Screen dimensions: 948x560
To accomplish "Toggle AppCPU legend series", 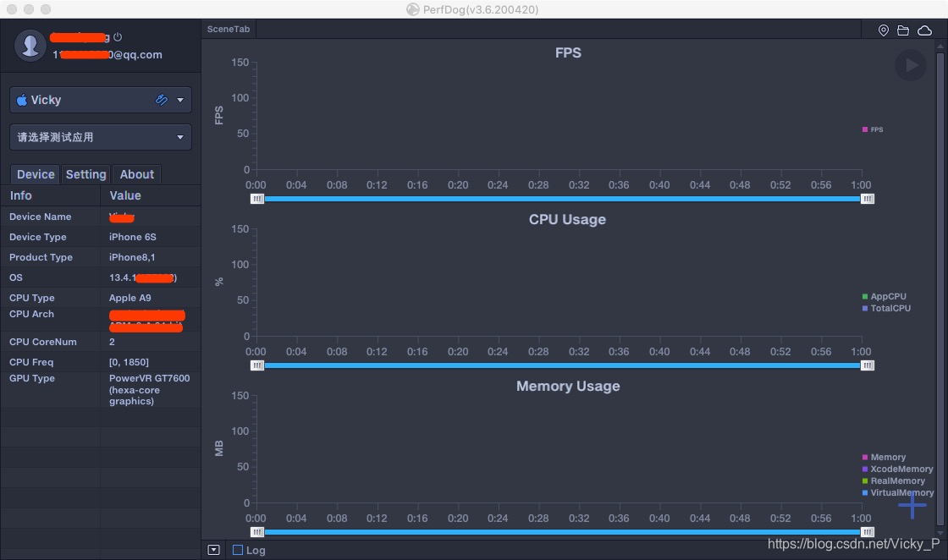I will pyautogui.click(x=884, y=296).
